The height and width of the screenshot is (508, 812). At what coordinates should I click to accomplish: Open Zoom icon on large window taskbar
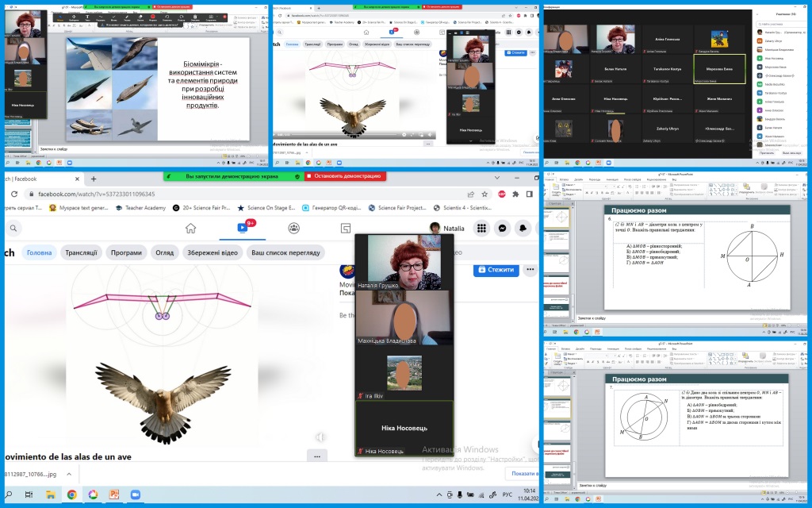(x=135, y=495)
